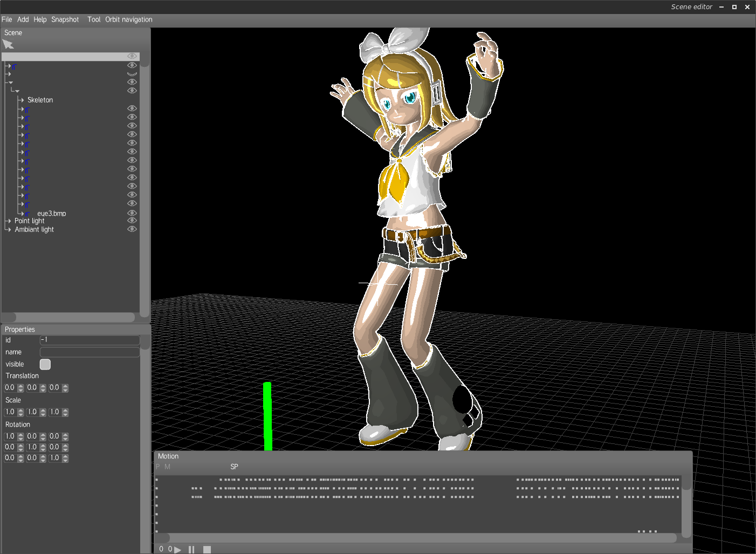Screen dimensions: 756x554
Task: Focus the name input field
Action: pyautogui.click(x=90, y=352)
